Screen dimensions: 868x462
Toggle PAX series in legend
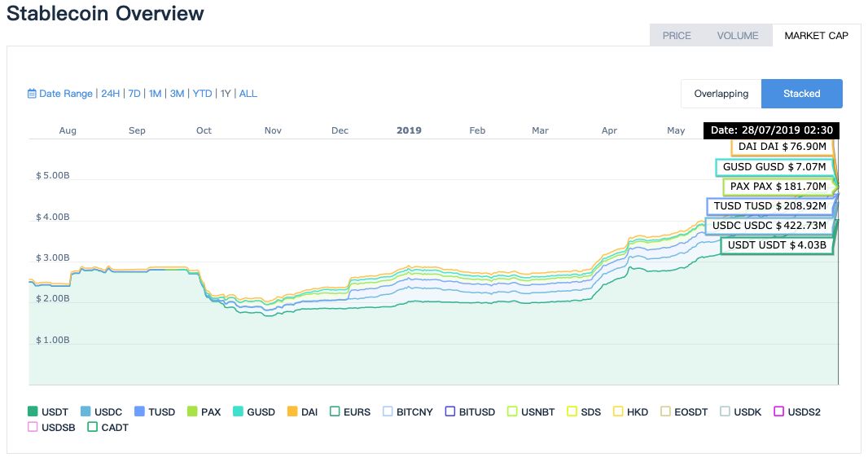click(x=204, y=411)
